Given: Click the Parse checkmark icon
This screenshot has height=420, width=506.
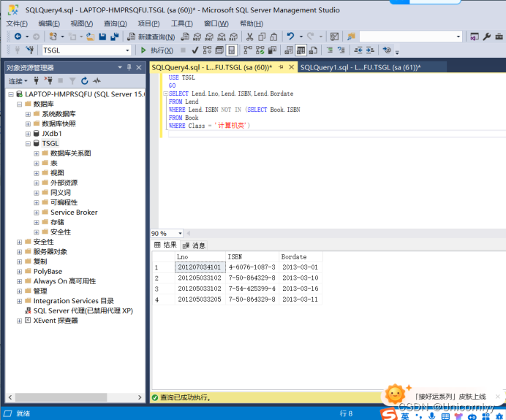Looking at the screenshot, I should pyautogui.click(x=195, y=50).
